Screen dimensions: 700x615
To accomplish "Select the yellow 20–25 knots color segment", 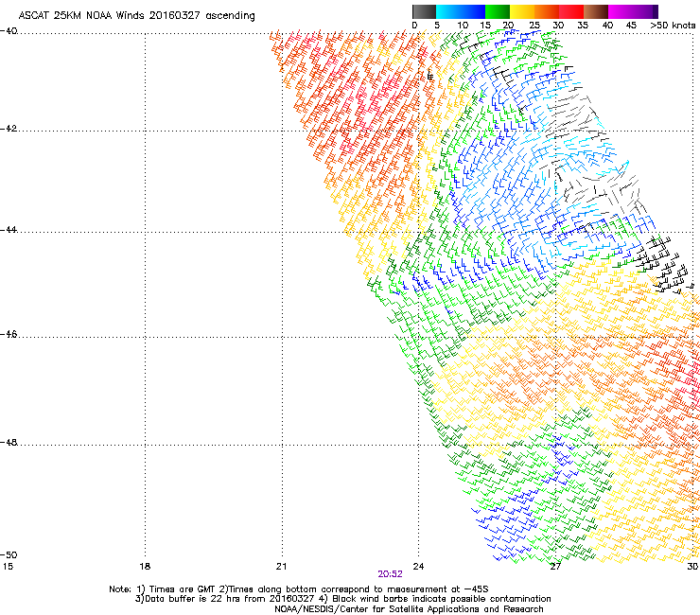I will pyautogui.click(x=522, y=11).
